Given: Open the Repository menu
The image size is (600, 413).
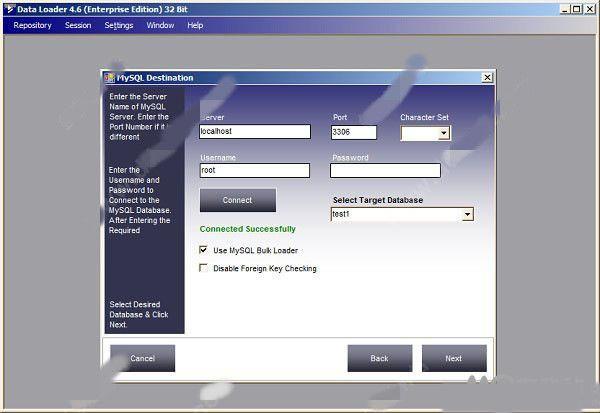Looking at the screenshot, I should 32,25.
